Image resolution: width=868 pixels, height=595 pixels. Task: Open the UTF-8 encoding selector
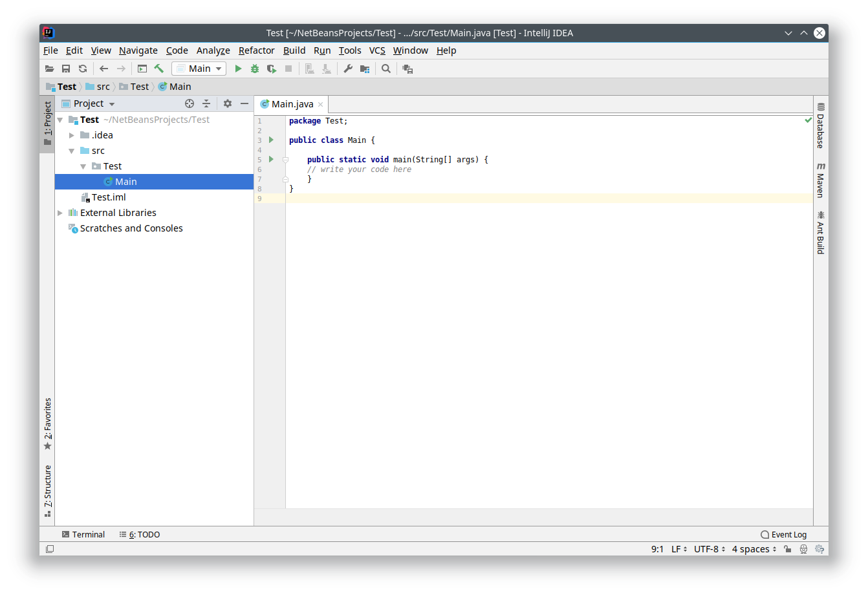point(710,549)
